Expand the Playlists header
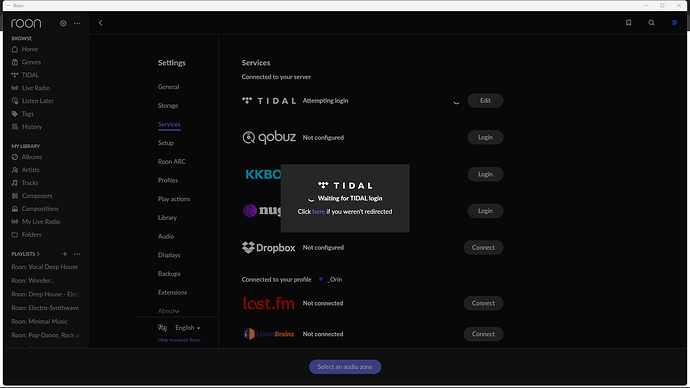This screenshot has width=690, height=388. [25, 254]
